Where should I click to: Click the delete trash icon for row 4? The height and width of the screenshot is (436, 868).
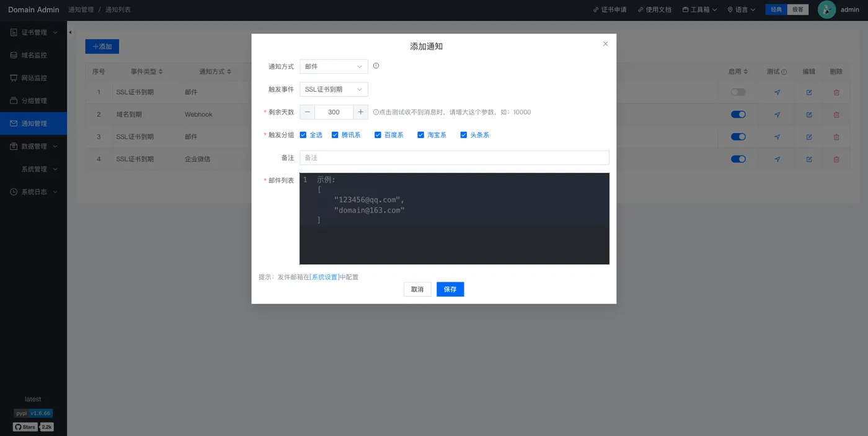[x=836, y=159]
